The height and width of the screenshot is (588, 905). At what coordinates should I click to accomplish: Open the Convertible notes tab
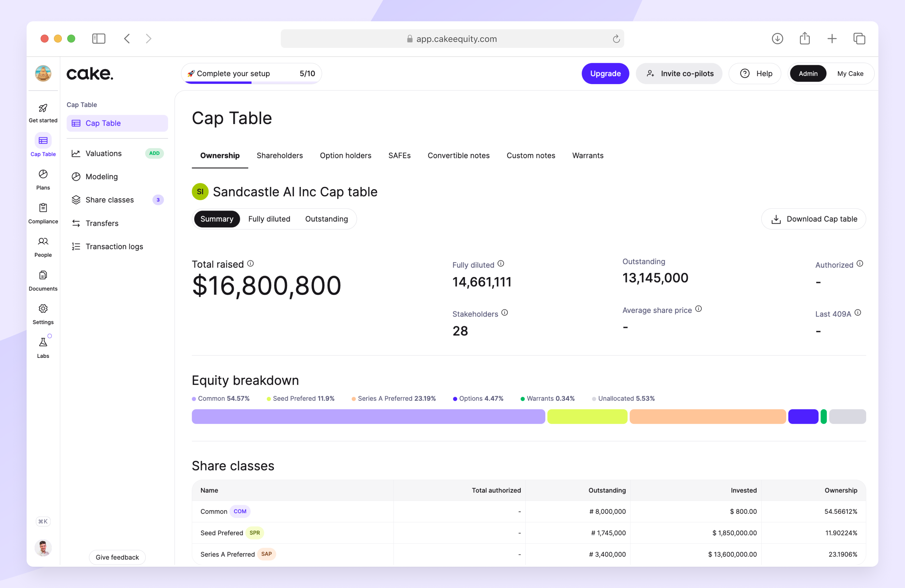point(458,155)
